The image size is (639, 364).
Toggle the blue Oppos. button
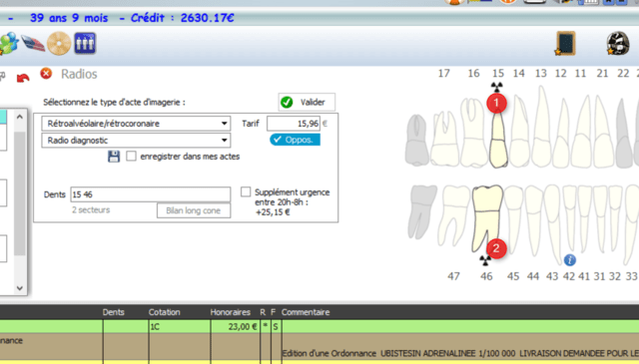[296, 140]
